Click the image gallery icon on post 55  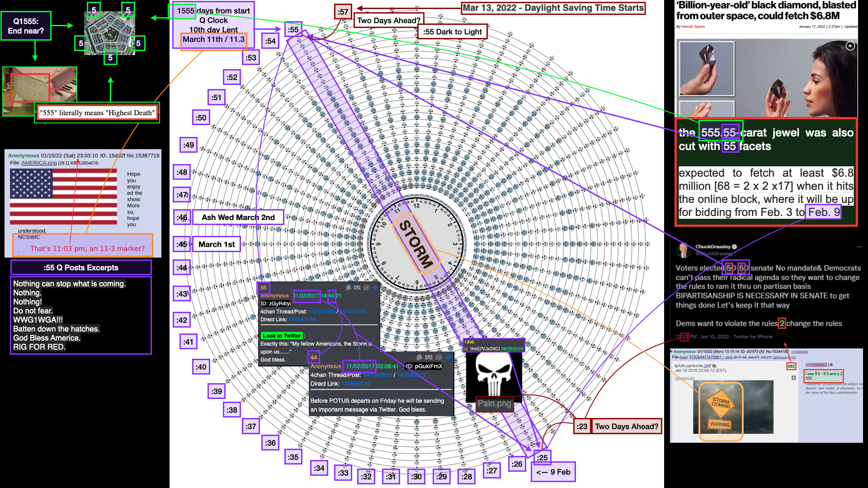(x=366, y=287)
